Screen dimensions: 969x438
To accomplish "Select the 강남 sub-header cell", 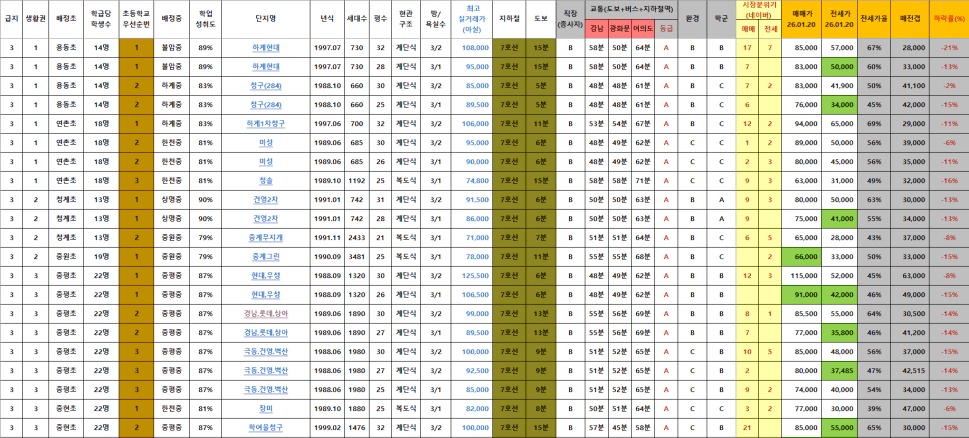I will coord(596,29).
